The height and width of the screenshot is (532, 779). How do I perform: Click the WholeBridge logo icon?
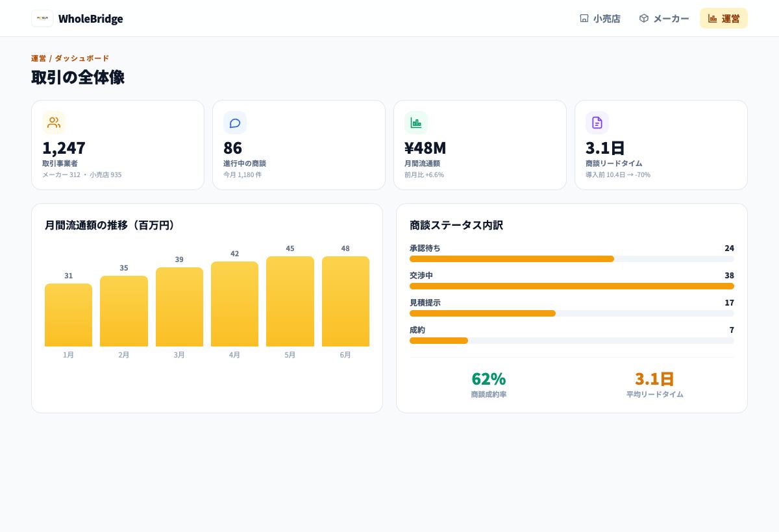[x=42, y=18]
